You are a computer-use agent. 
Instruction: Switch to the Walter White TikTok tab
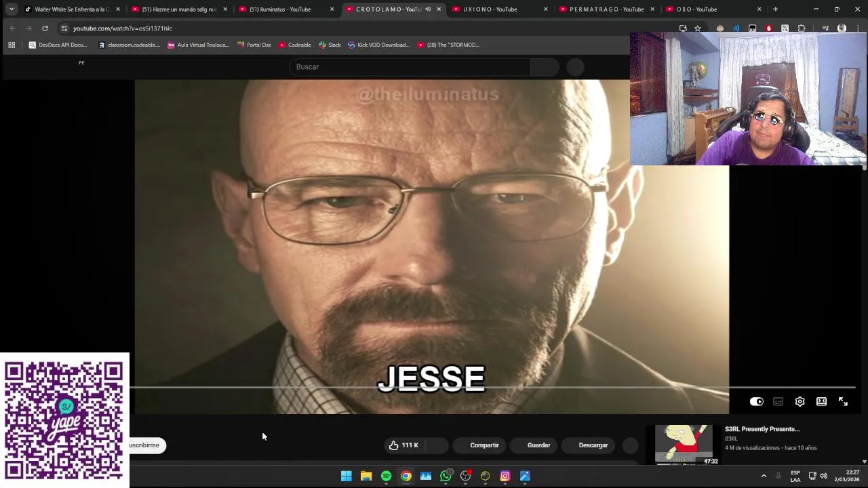(72, 9)
